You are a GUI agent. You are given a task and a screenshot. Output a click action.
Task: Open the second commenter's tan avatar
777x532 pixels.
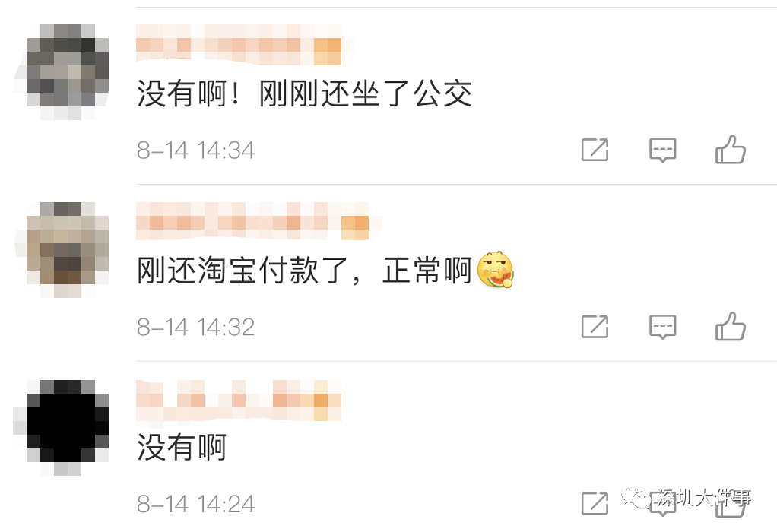point(68,249)
